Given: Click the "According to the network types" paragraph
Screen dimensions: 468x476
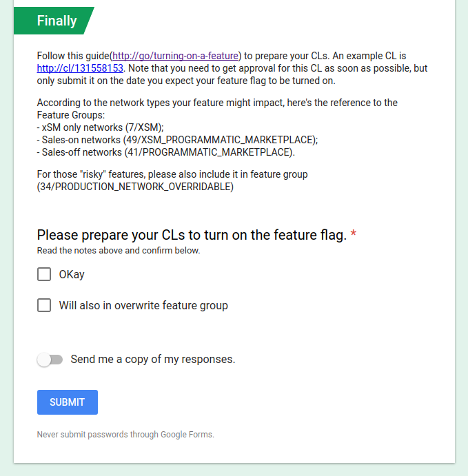Looking at the screenshot, I should pos(217,109).
